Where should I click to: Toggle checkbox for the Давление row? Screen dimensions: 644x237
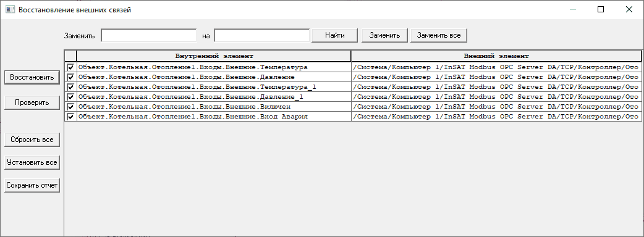click(x=70, y=77)
